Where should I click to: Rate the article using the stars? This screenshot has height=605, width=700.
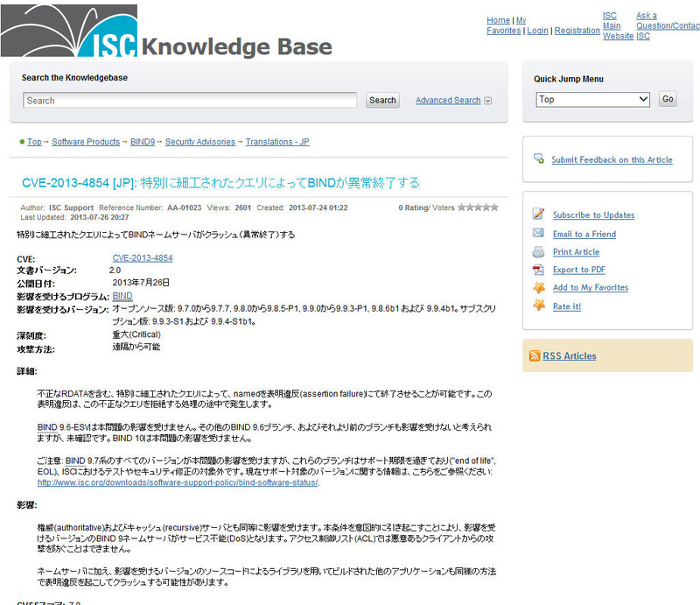pyautogui.click(x=478, y=208)
